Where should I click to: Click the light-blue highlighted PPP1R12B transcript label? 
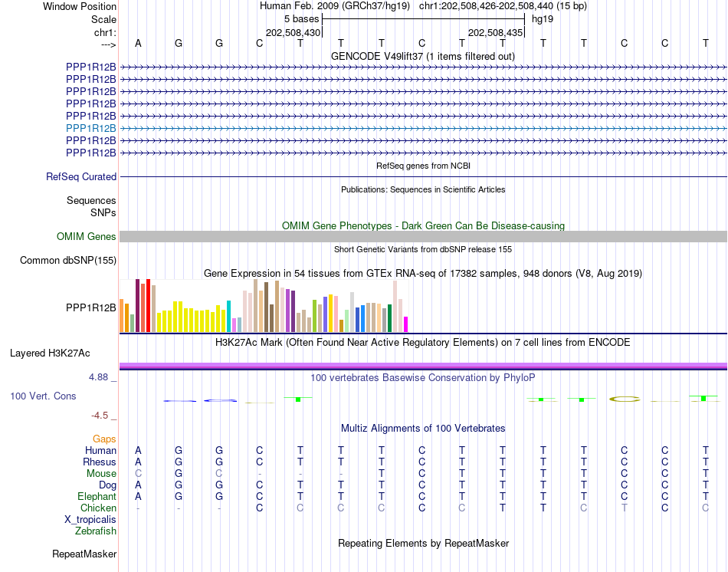pos(91,128)
